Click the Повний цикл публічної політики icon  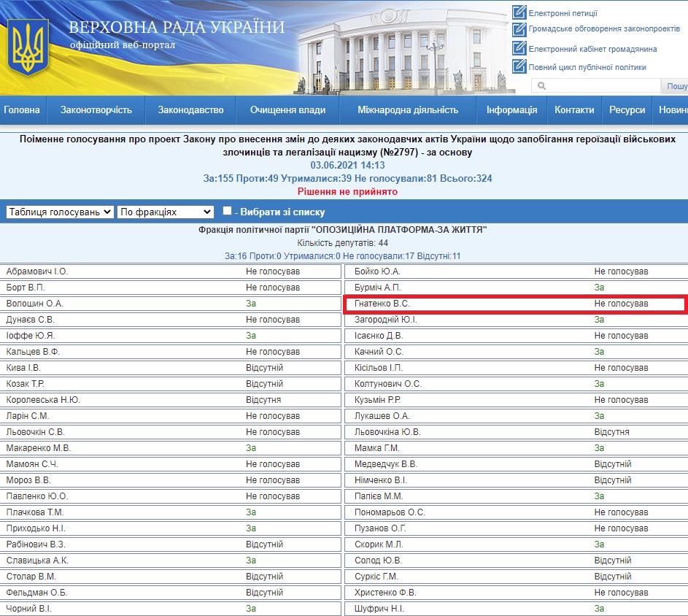click(519, 66)
